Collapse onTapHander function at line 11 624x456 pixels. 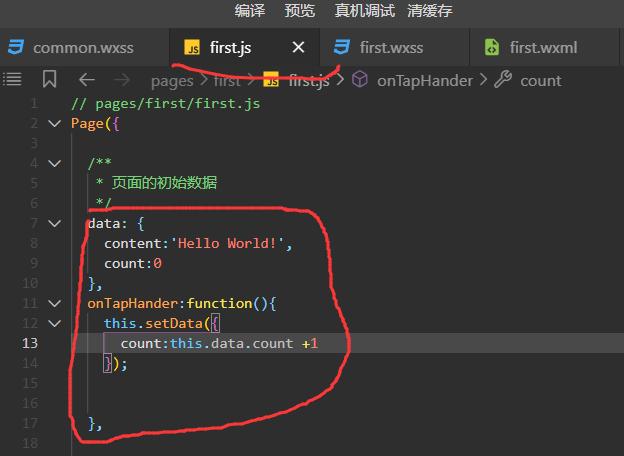click(x=55, y=304)
